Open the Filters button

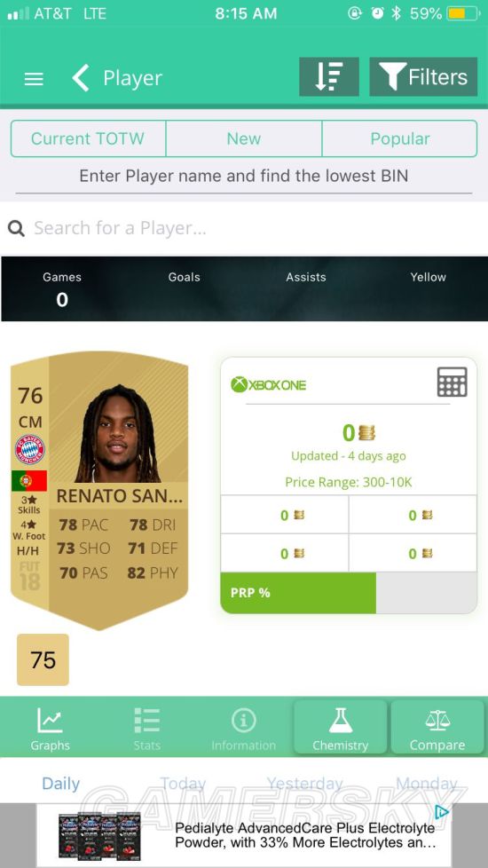pyautogui.click(x=423, y=77)
